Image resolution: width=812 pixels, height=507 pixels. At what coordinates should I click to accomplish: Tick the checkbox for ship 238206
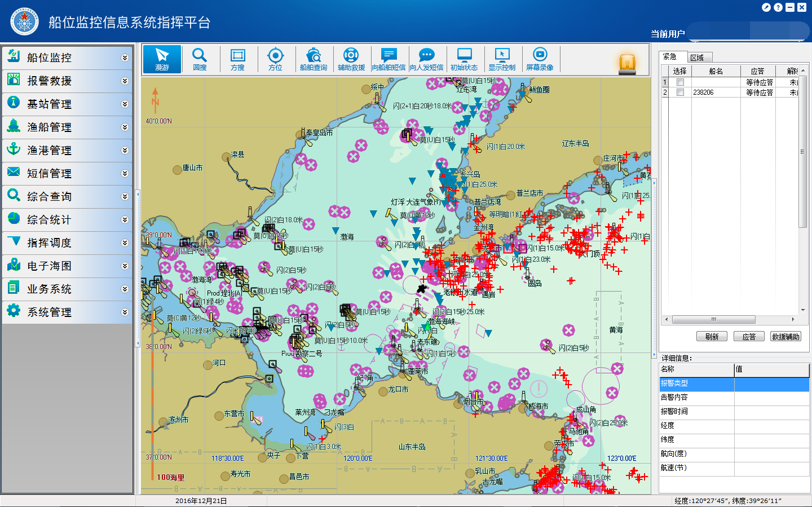point(680,92)
